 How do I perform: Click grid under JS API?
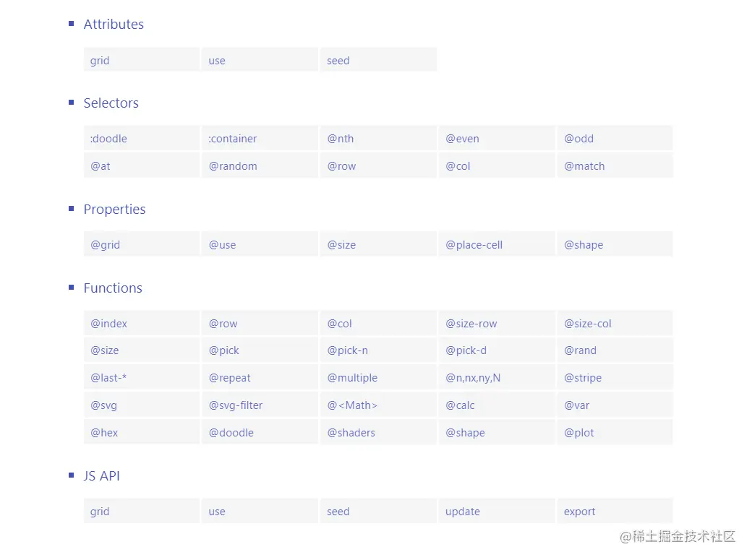coord(142,511)
